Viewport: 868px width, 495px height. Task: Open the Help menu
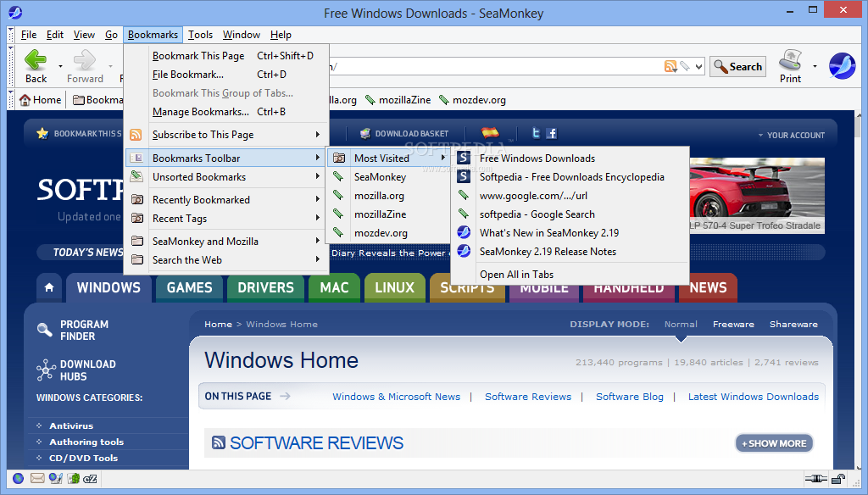coord(281,35)
